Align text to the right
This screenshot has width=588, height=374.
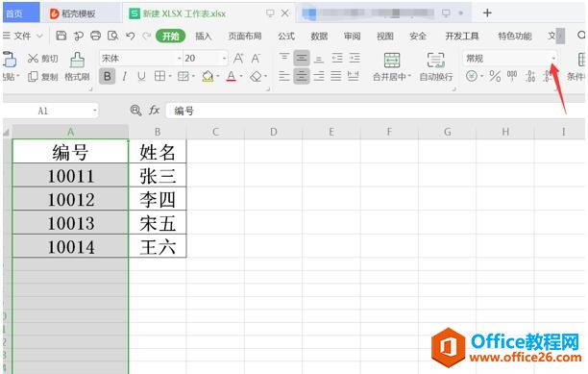(x=319, y=76)
